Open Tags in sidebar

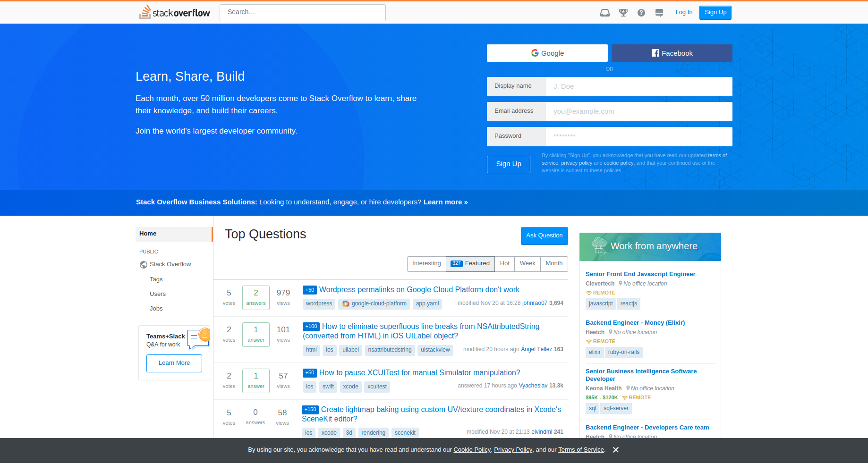(156, 279)
